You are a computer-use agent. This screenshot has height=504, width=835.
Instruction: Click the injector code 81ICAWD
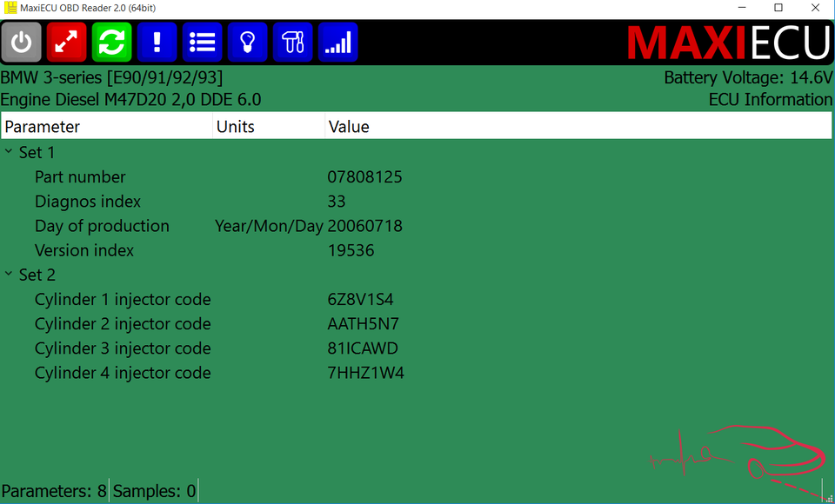(x=363, y=348)
